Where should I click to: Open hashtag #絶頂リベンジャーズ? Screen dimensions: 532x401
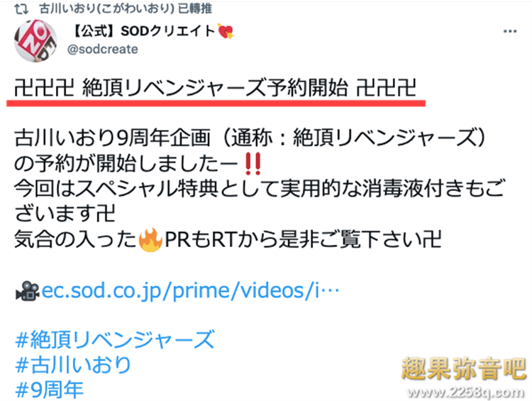(115, 339)
